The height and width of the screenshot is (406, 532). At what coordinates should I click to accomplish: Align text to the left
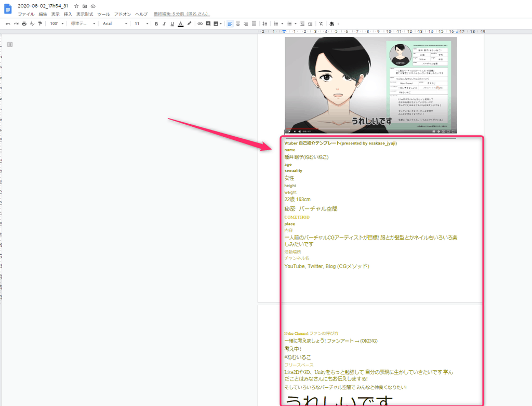click(230, 24)
